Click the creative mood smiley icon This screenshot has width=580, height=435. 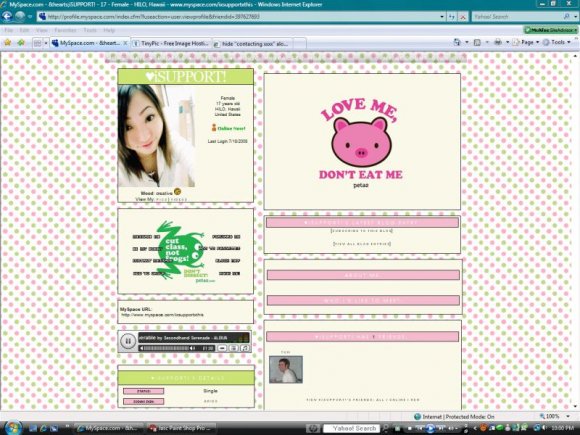[177, 192]
